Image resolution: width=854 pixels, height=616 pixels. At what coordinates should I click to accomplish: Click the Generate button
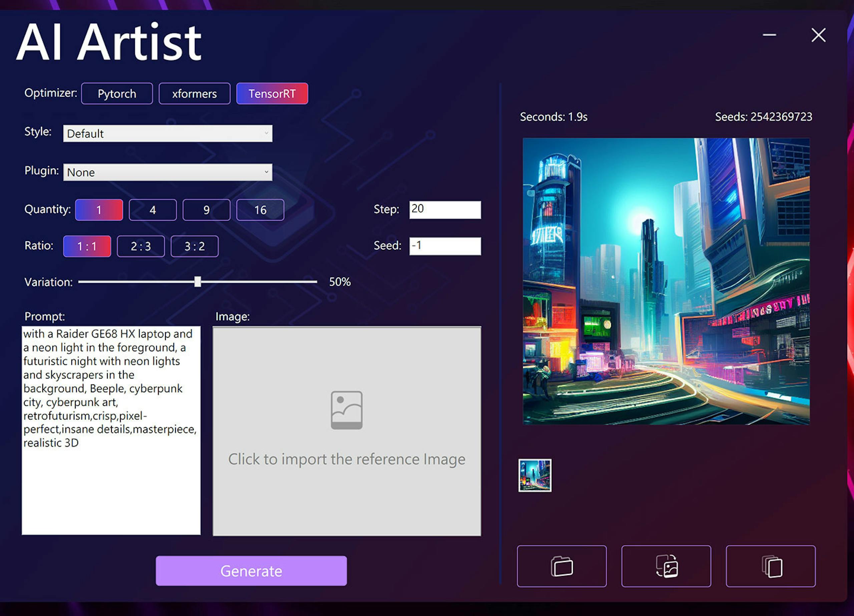[x=251, y=571]
